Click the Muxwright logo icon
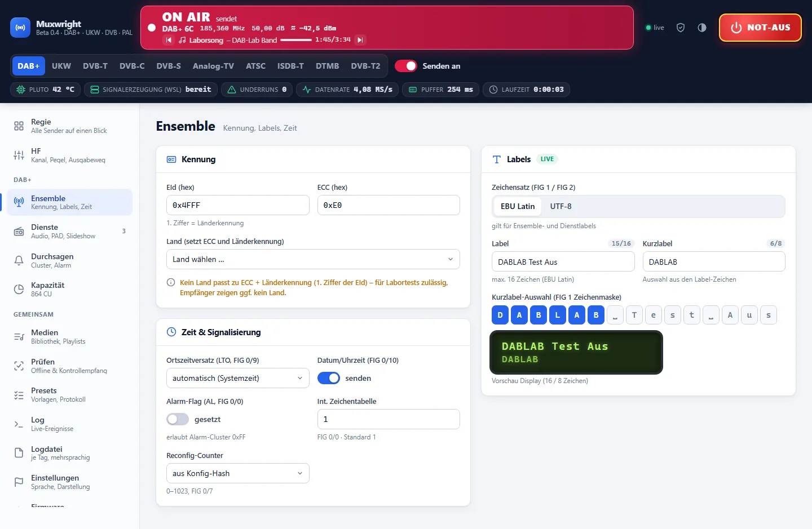This screenshot has width=812, height=529. pyautogui.click(x=20, y=28)
